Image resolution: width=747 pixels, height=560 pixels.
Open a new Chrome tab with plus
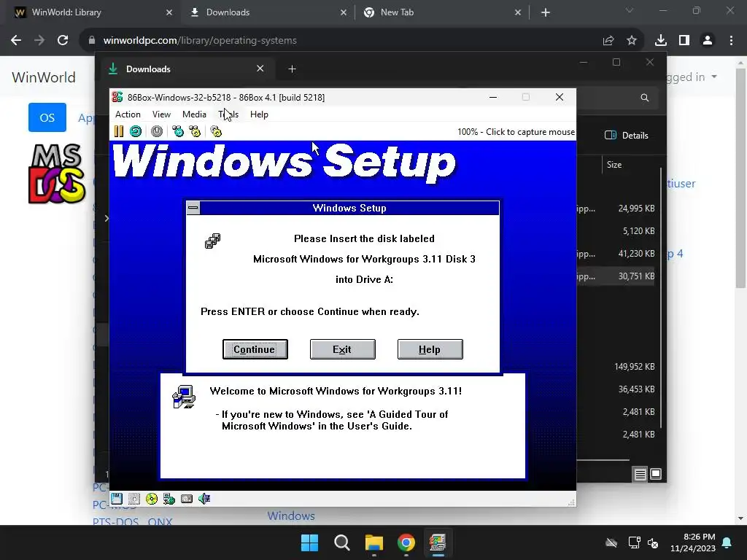pyautogui.click(x=546, y=12)
